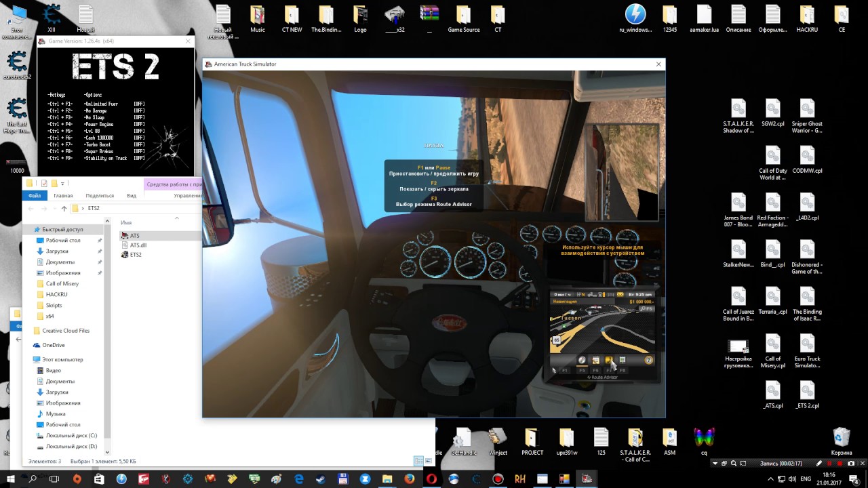Open the _ETS 2.cpl desktop file

[807, 394]
